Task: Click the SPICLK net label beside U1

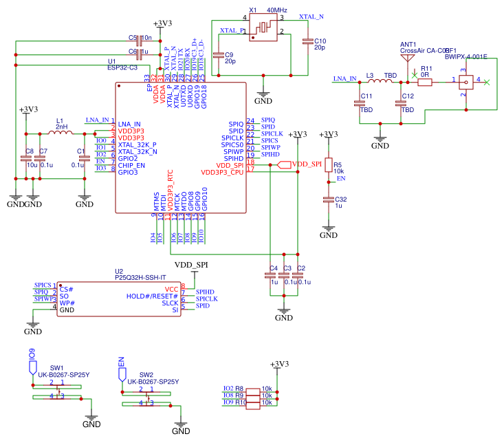Action: point(272,133)
